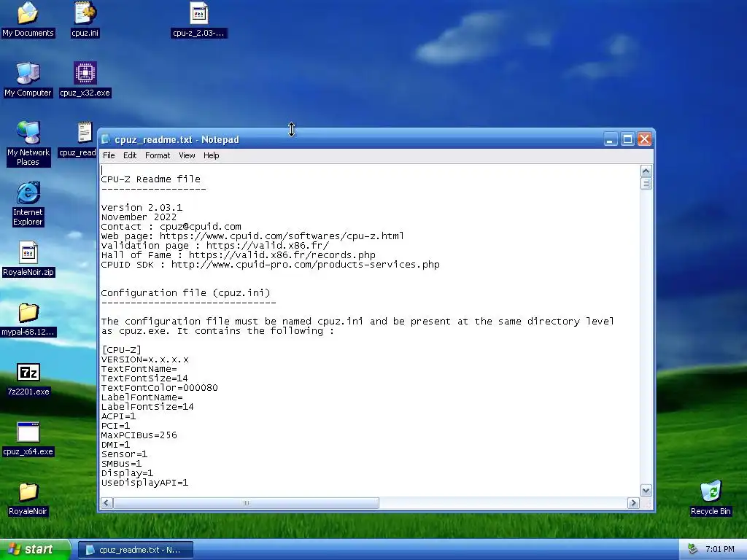The width and height of the screenshot is (747, 560).
Task: Open the Format menu in Notepad
Action: pyautogui.click(x=158, y=156)
